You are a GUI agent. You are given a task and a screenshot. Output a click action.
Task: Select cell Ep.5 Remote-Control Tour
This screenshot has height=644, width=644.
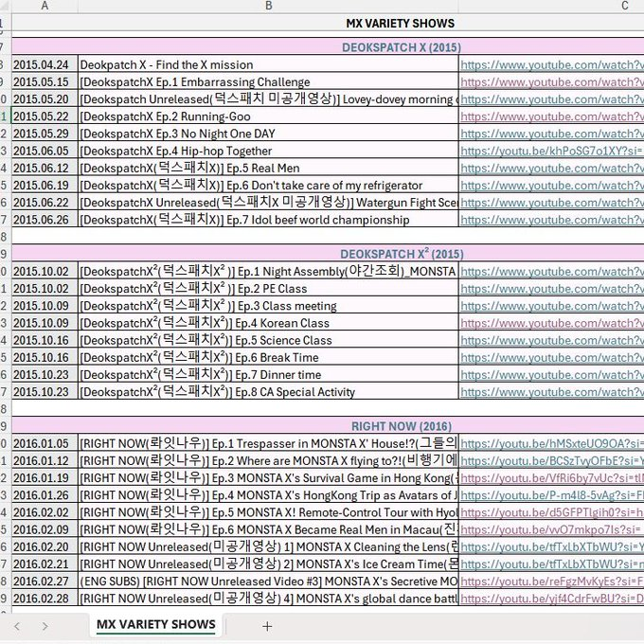point(268,512)
